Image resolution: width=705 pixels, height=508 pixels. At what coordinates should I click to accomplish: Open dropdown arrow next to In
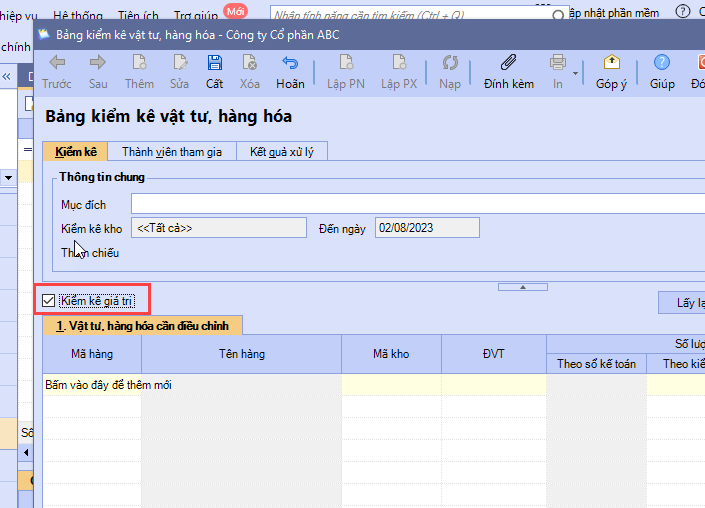click(575, 73)
